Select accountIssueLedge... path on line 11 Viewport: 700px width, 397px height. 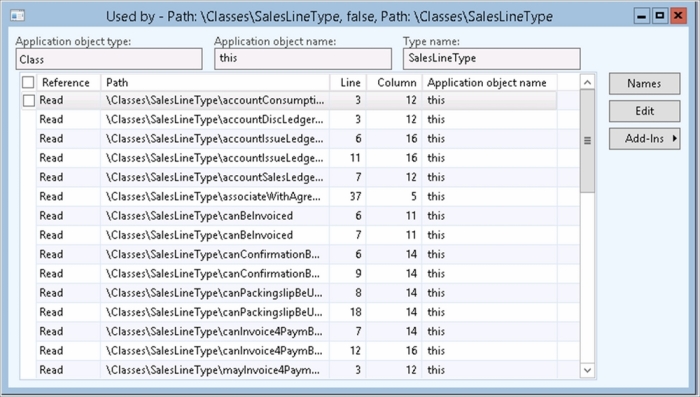(215, 158)
